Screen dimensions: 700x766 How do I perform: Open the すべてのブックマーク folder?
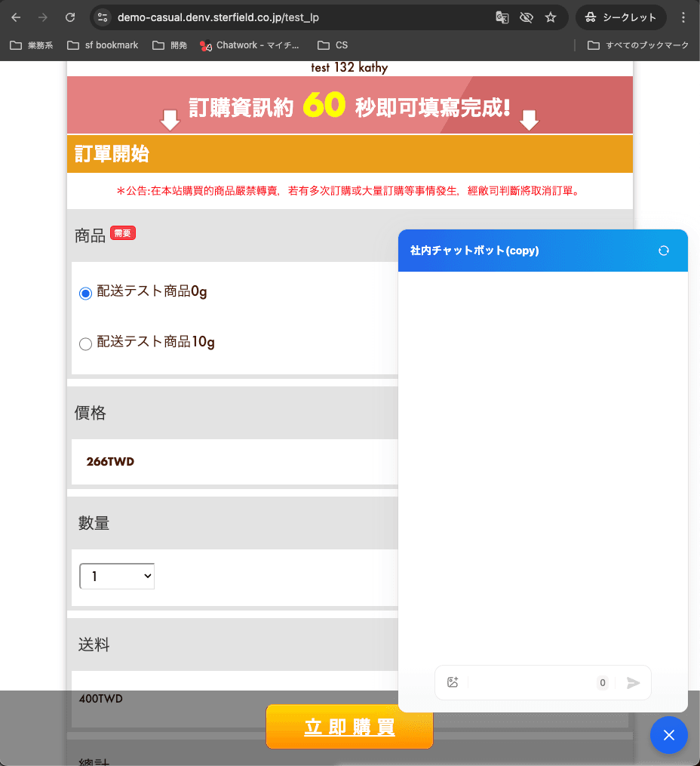638,45
